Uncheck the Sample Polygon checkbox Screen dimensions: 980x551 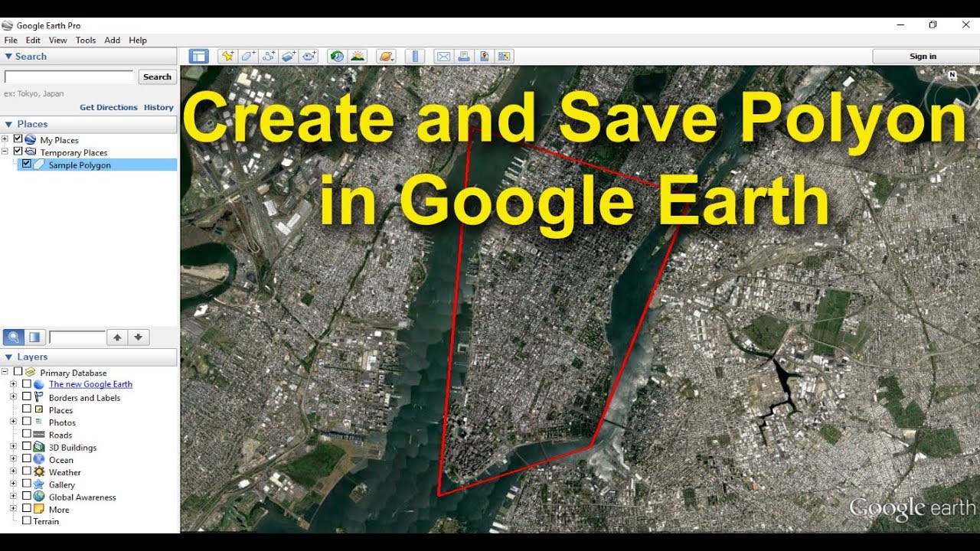pyautogui.click(x=27, y=164)
